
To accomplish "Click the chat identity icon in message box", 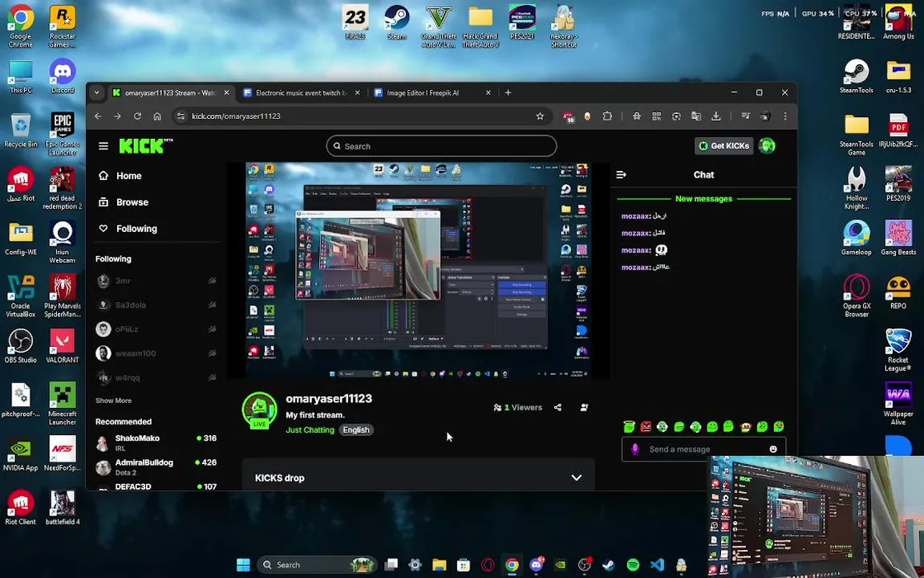I will tap(634, 450).
